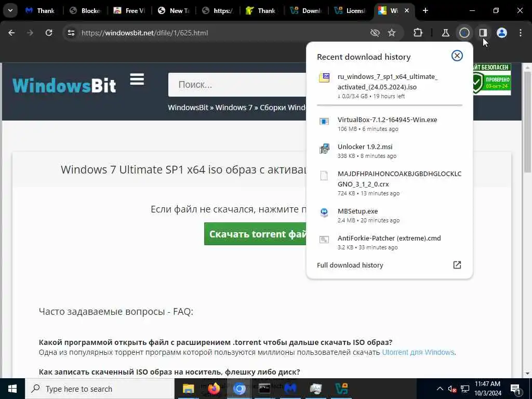Image resolution: width=532 pixels, height=399 pixels.
Task: Reload the current page
Action: coord(49,33)
